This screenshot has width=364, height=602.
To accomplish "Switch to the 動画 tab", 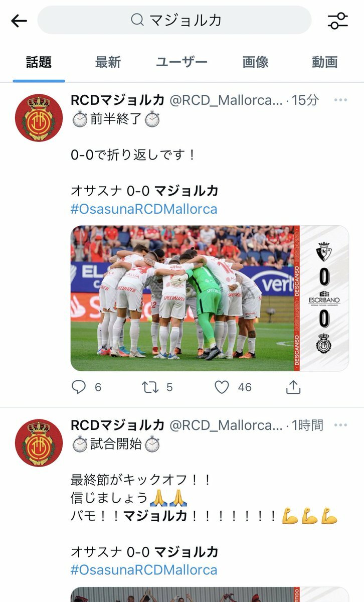I will pos(325,62).
